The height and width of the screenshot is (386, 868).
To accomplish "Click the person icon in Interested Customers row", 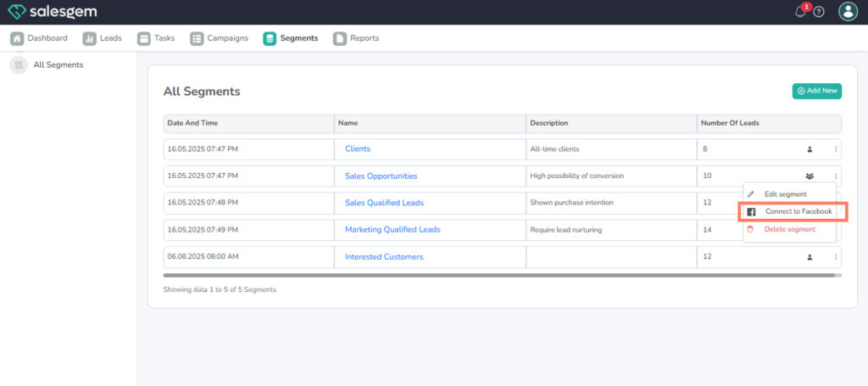I will 810,257.
